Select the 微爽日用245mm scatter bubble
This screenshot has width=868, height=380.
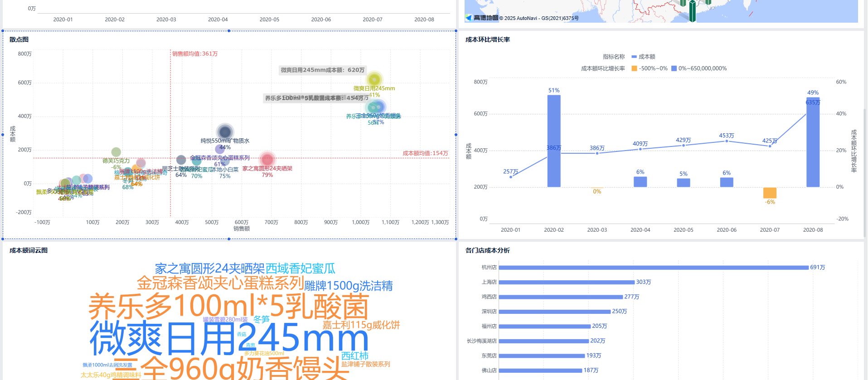(374, 79)
